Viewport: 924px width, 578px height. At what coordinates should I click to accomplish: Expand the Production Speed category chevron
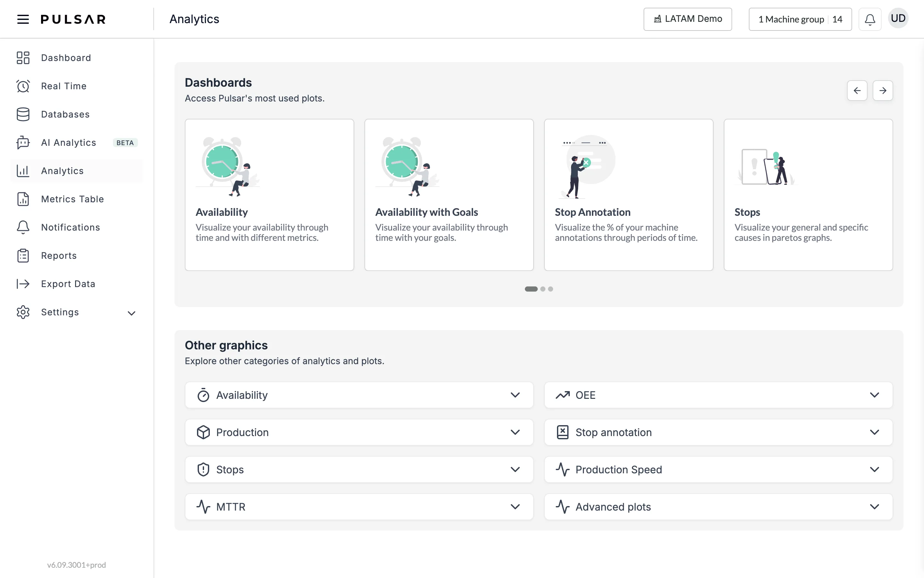tap(874, 469)
